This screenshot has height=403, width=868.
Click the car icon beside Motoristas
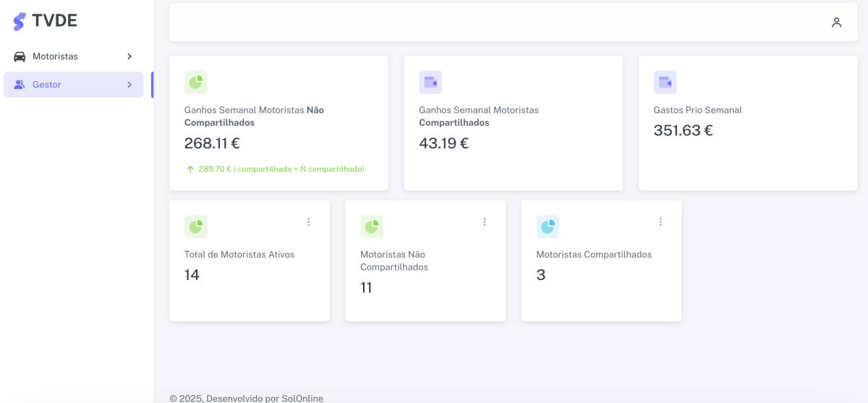(x=20, y=56)
